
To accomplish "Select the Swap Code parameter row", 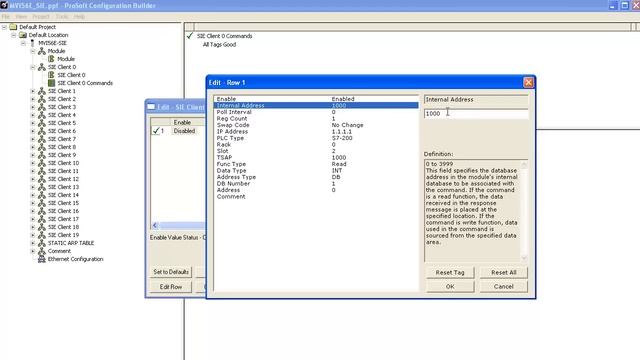I will (316, 125).
